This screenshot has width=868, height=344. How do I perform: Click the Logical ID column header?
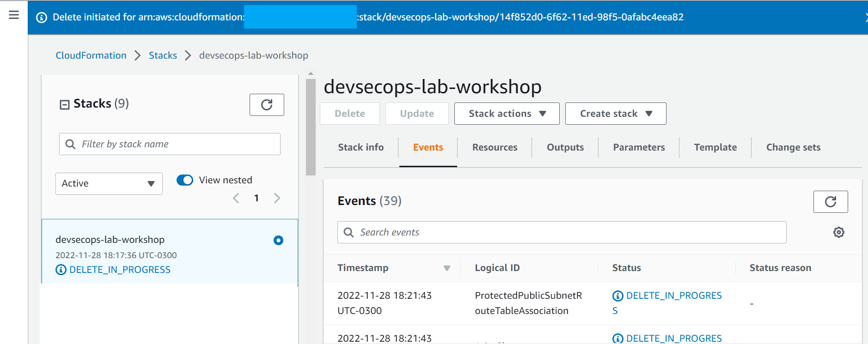(497, 268)
